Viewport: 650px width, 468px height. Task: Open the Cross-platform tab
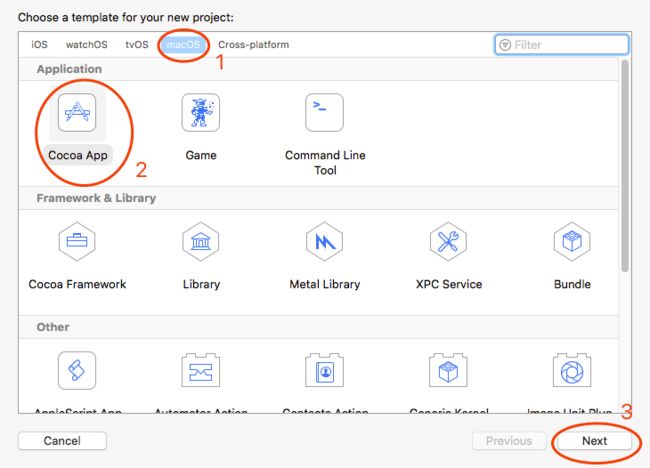point(254,45)
